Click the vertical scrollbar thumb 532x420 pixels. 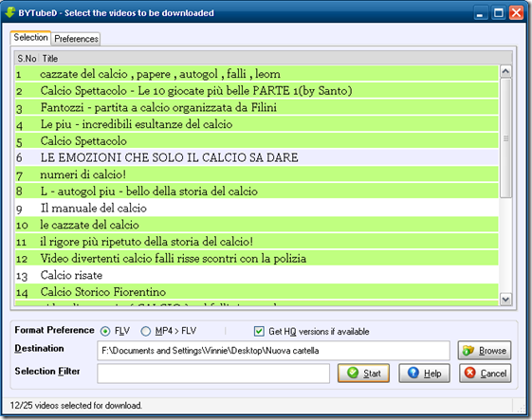505,137
